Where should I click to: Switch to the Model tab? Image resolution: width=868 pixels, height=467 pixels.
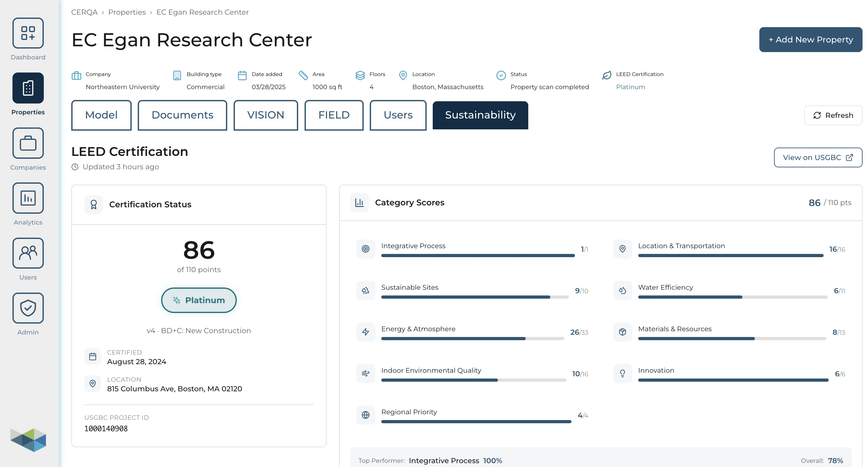point(101,115)
